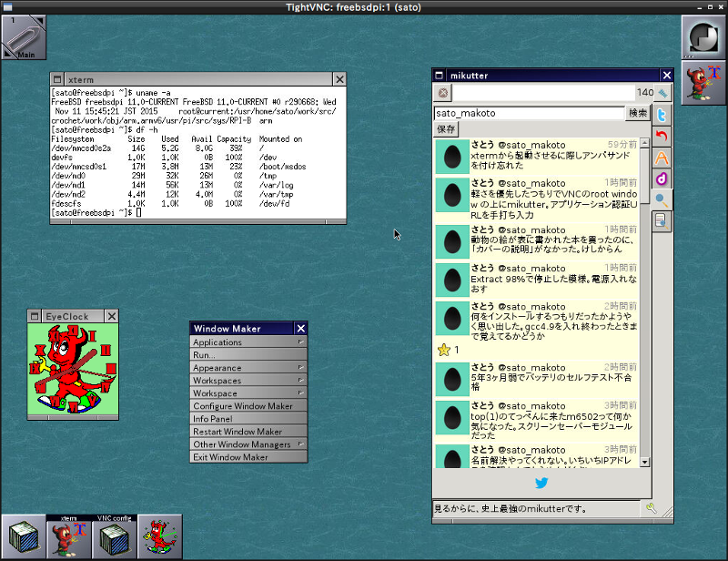Choose Restart Window Maker

point(248,432)
